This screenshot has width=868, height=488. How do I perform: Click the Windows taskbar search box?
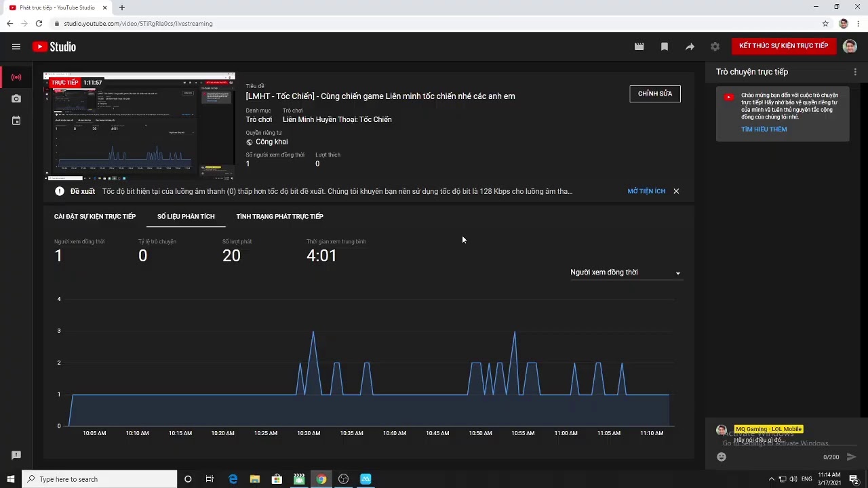click(99, 479)
